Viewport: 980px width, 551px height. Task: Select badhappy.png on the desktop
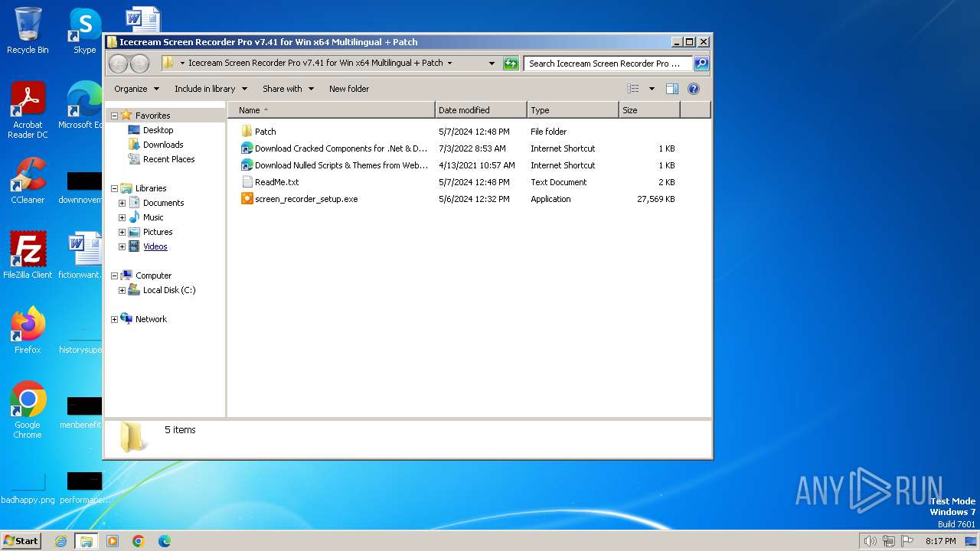[28, 487]
